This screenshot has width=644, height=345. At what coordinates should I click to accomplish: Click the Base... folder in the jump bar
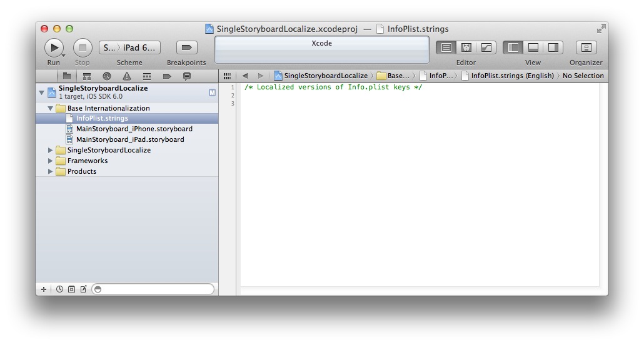[x=393, y=76]
